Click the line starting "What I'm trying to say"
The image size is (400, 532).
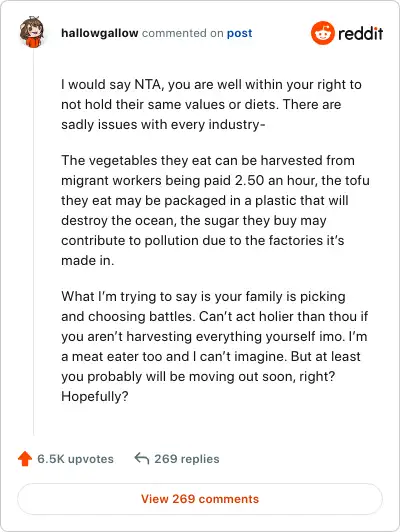click(204, 296)
